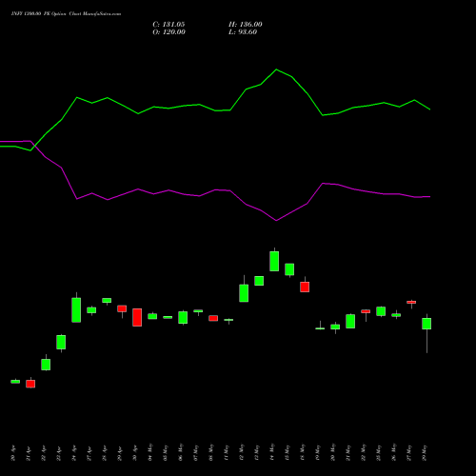Select the high value 'H: 136.00'
The image size is (476, 476).
point(246,25)
